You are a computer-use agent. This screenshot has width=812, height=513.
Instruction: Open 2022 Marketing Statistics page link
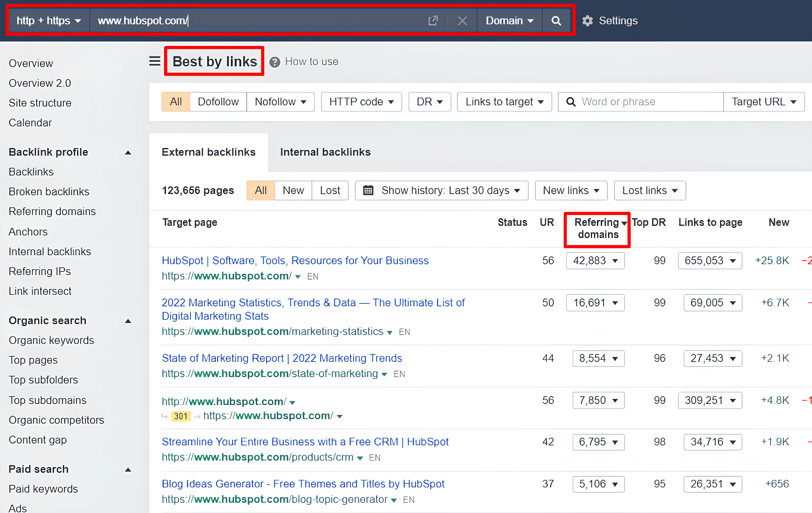click(313, 309)
